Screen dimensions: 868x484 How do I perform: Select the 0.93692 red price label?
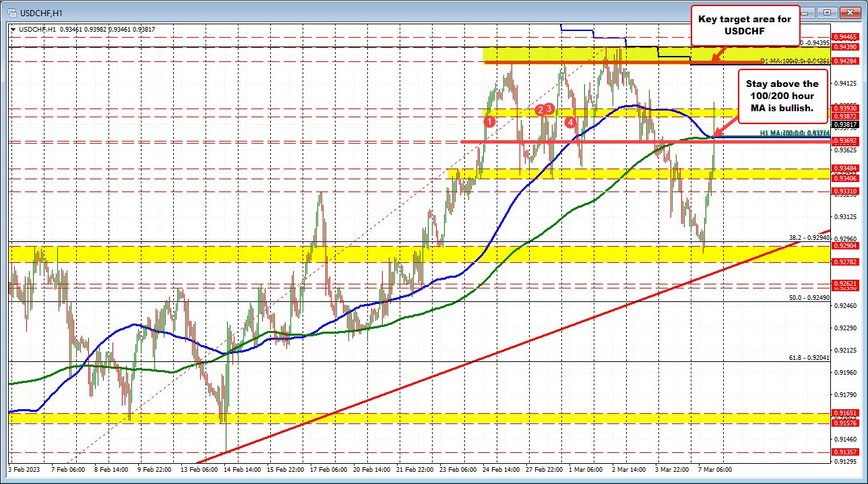(x=846, y=140)
